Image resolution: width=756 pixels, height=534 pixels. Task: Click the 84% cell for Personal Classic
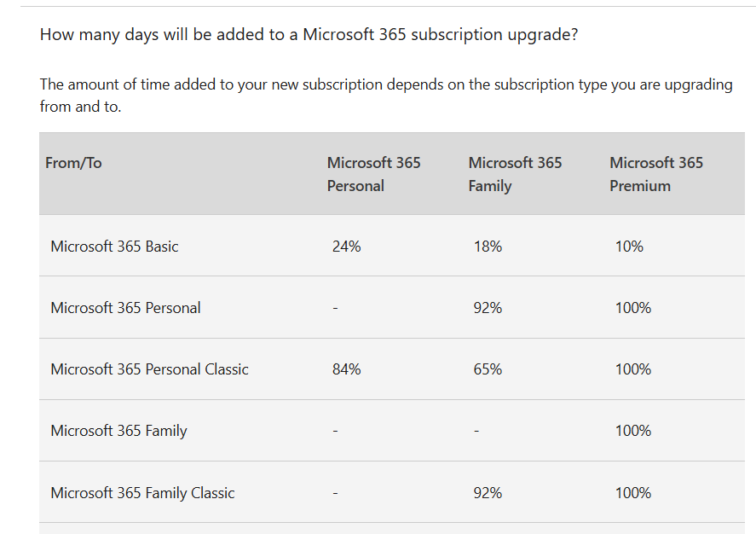tap(346, 369)
